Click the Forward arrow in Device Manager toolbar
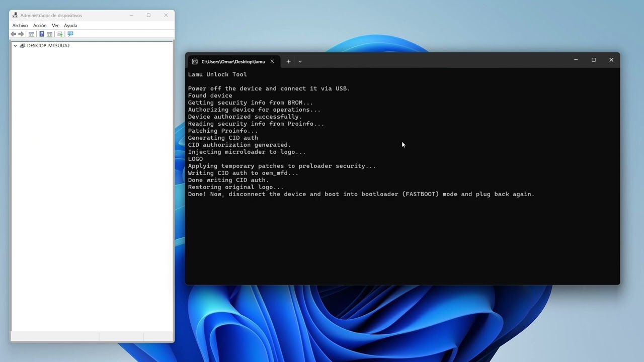Viewport: 644px width, 362px height. (x=21, y=34)
